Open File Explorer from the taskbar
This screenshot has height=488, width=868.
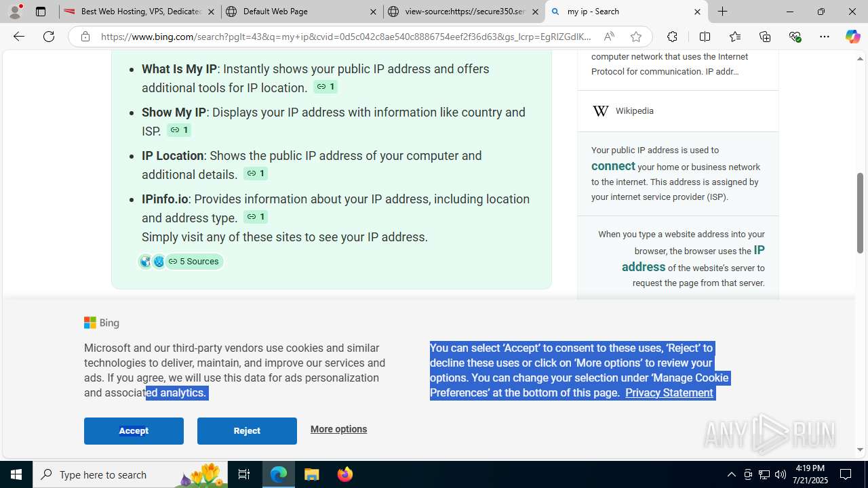click(x=312, y=474)
